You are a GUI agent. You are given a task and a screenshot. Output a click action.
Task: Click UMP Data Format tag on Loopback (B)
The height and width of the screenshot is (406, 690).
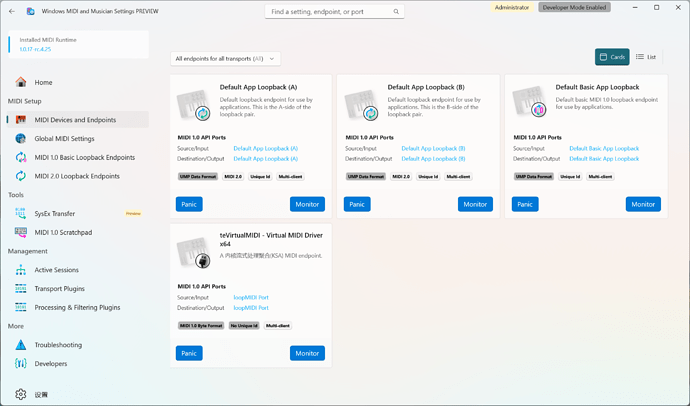pos(366,176)
